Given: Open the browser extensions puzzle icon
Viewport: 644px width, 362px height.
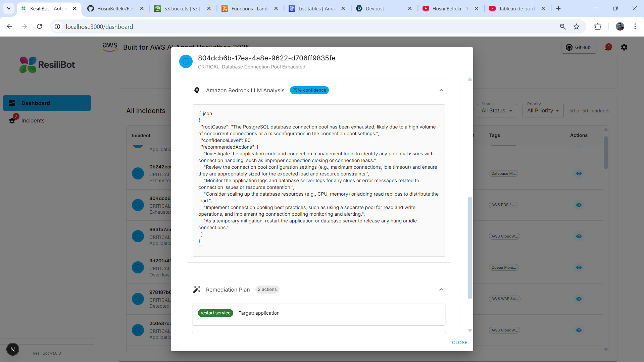Looking at the screenshot, I should [x=598, y=27].
